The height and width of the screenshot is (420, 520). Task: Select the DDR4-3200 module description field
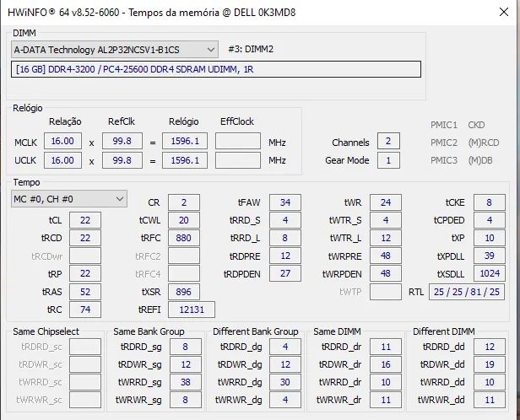216,69
